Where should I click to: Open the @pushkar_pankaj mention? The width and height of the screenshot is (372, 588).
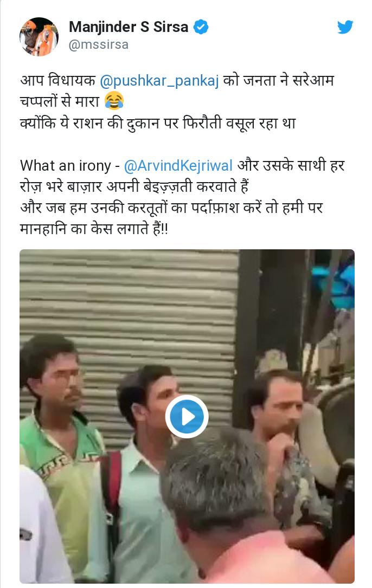click(x=159, y=80)
